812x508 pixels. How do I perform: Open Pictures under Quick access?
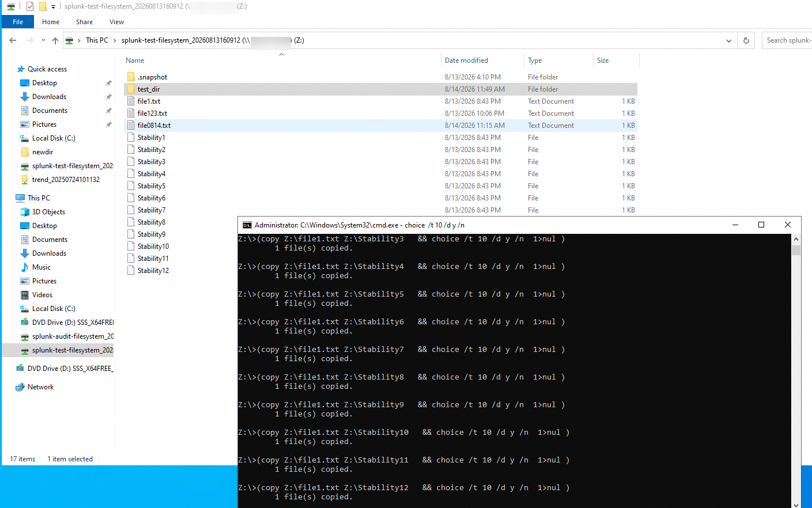[44, 124]
